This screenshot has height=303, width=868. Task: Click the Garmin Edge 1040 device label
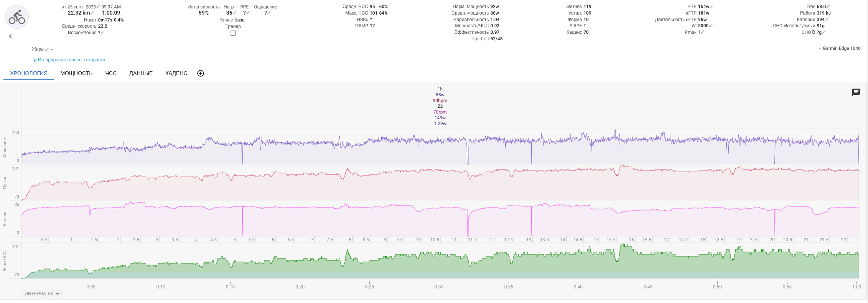[839, 48]
